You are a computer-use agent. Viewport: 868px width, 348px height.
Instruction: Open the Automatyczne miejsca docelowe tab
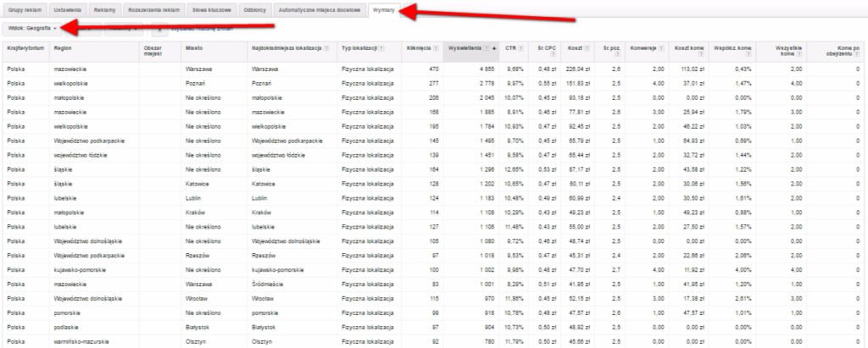(x=320, y=10)
